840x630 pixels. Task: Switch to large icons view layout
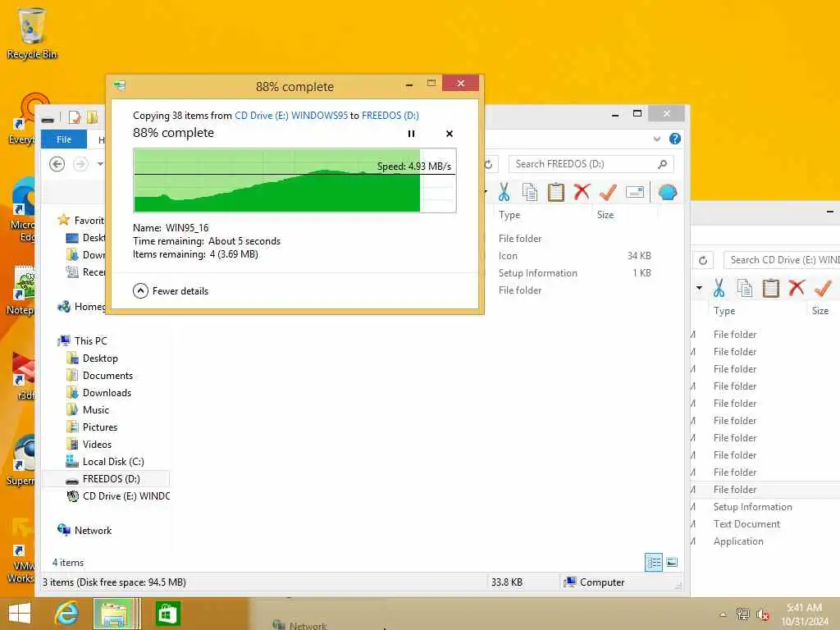(x=672, y=563)
